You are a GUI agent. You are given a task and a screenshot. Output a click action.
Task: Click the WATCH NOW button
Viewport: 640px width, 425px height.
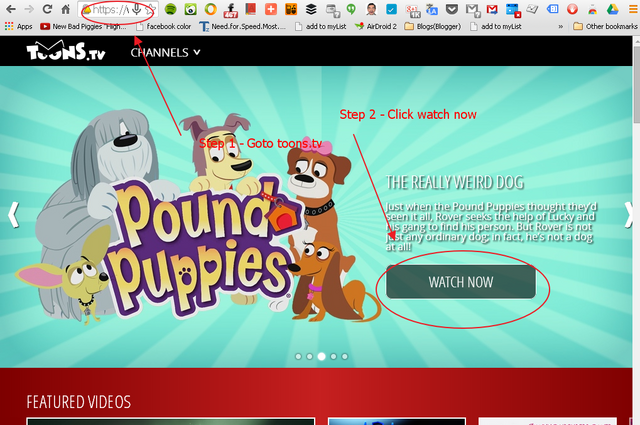pyautogui.click(x=461, y=282)
